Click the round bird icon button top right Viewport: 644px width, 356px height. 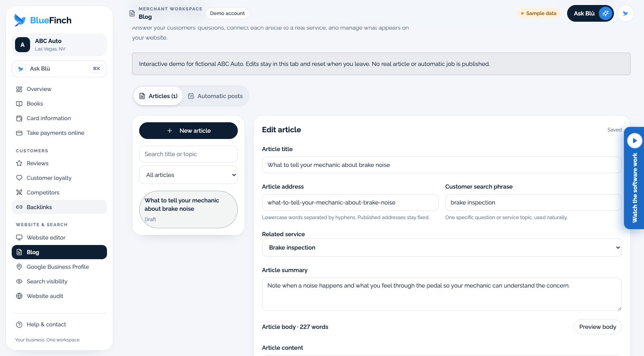625,13
